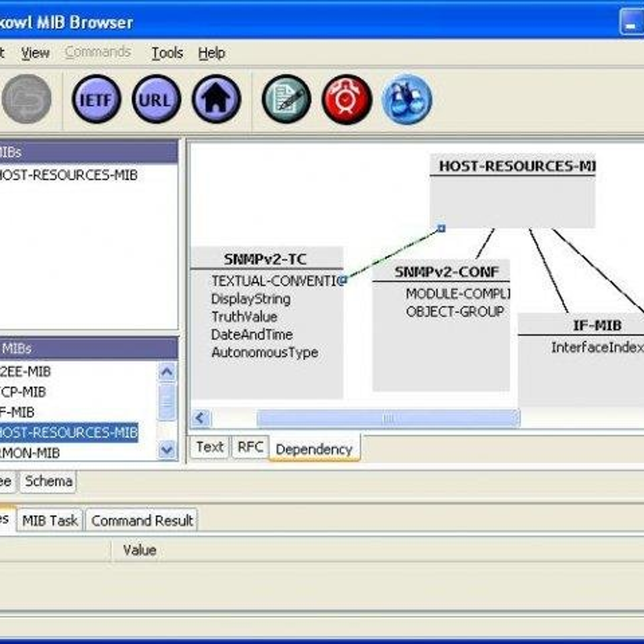Click the SNMPv2-TC node header
The width and height of the screenshot is (644, 644).
pos(267,258)
